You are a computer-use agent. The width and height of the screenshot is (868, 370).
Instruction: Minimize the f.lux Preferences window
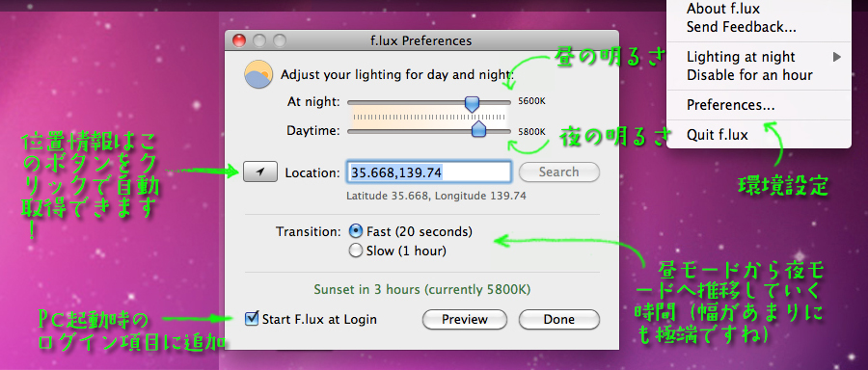click(x=259, y=40)
